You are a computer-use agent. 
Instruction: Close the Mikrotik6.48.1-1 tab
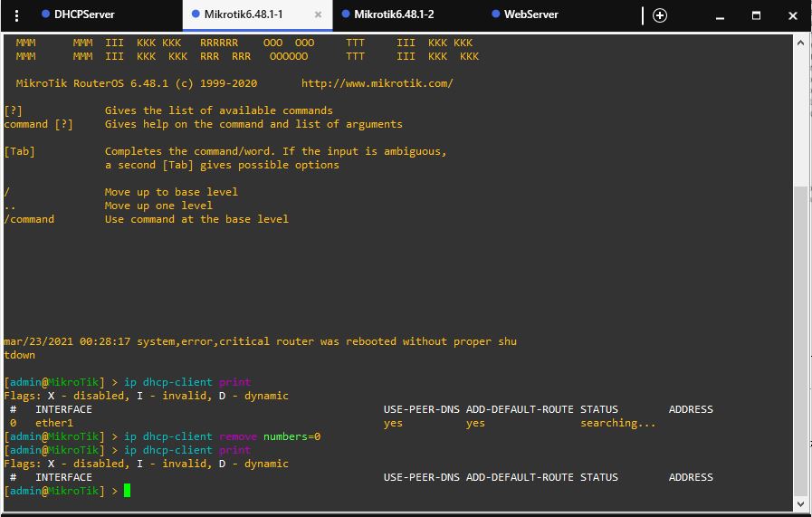(x=318, y=15)
